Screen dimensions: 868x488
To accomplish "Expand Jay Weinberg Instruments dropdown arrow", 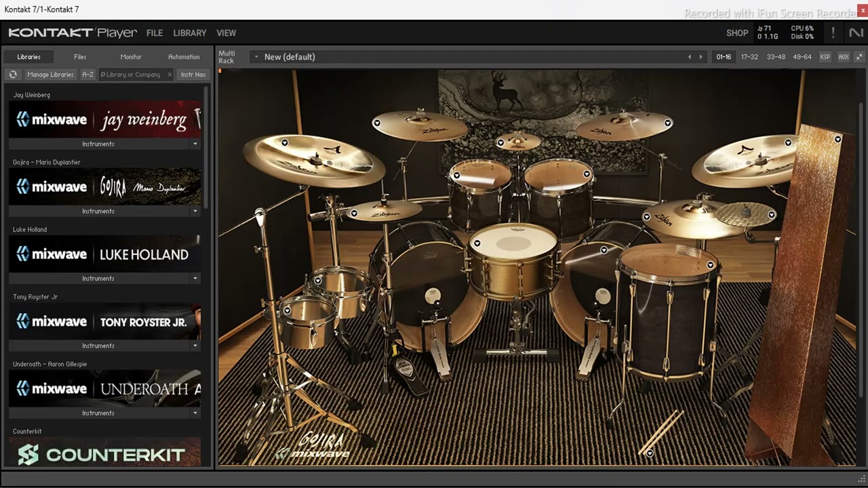I will coord(195,144).
